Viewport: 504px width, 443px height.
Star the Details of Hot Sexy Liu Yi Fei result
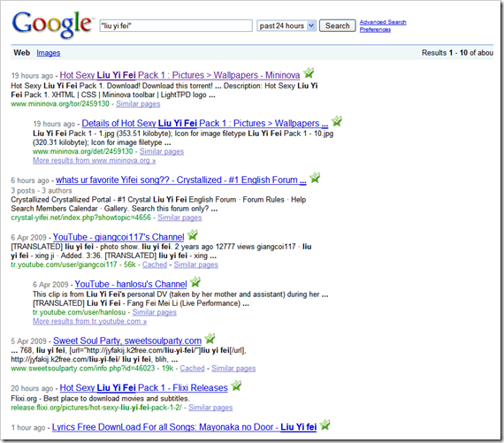(x=337, y=121)
